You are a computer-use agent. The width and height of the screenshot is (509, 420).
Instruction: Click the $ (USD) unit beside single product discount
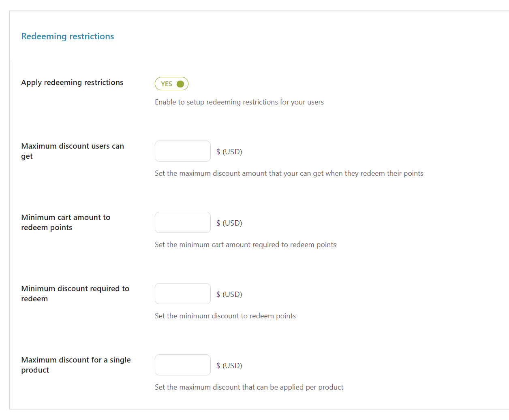tap(229, 366)
